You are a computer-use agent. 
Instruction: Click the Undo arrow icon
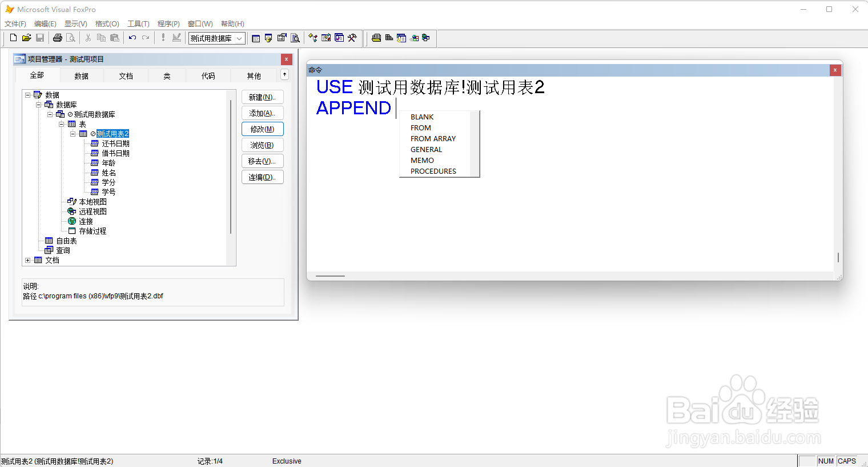point(132,38)
